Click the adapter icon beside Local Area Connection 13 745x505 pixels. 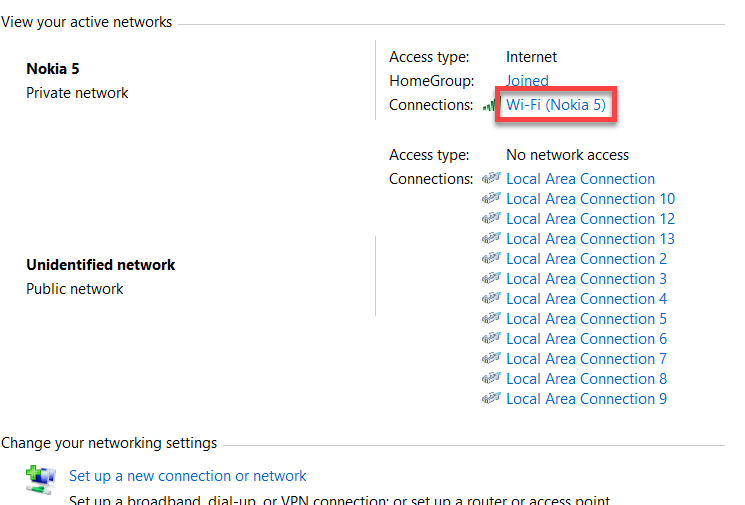pos(491,239)
